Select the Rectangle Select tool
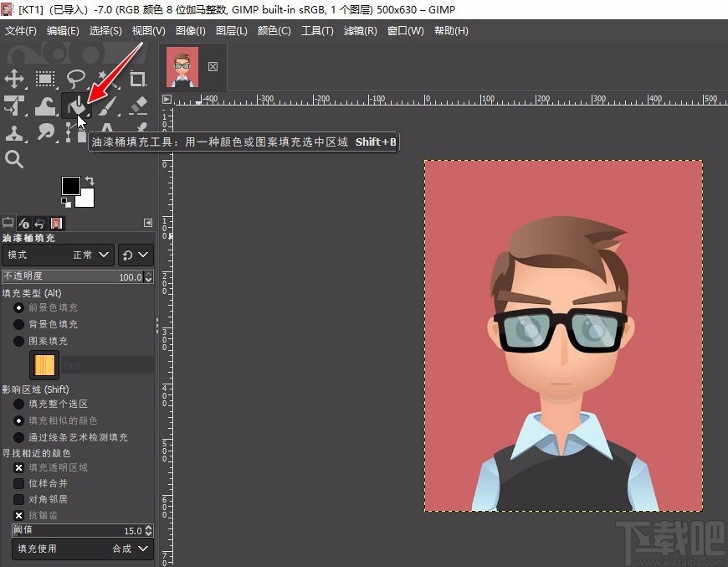This screenshot has width=728, height=567. coord(45,80)
